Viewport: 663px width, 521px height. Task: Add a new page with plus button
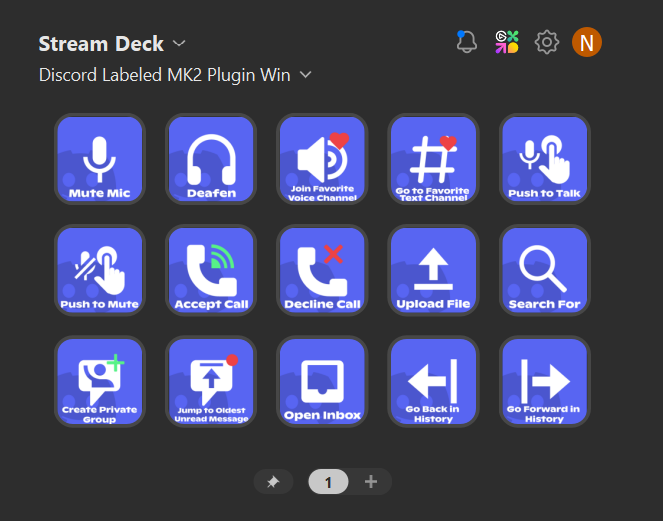(x=371, y=481)
